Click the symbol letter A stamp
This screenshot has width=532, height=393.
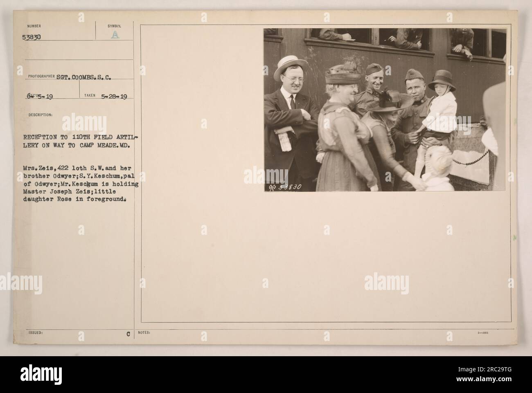point(114,35)
